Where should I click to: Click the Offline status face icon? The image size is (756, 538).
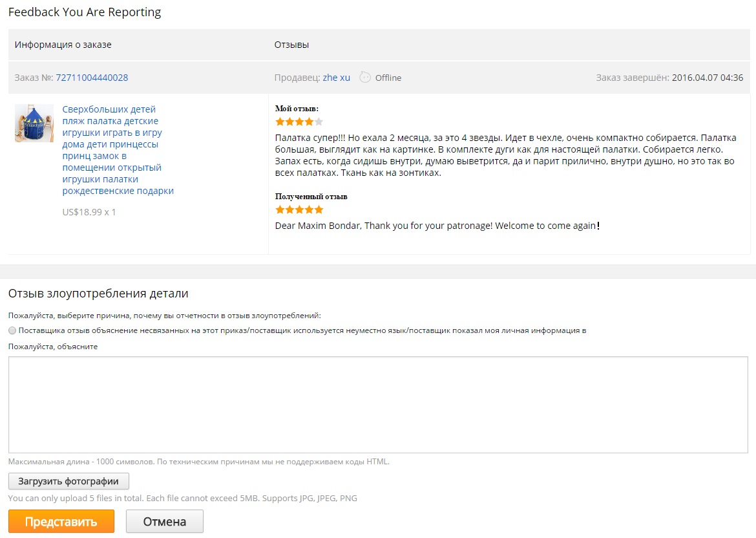point(366,77)
